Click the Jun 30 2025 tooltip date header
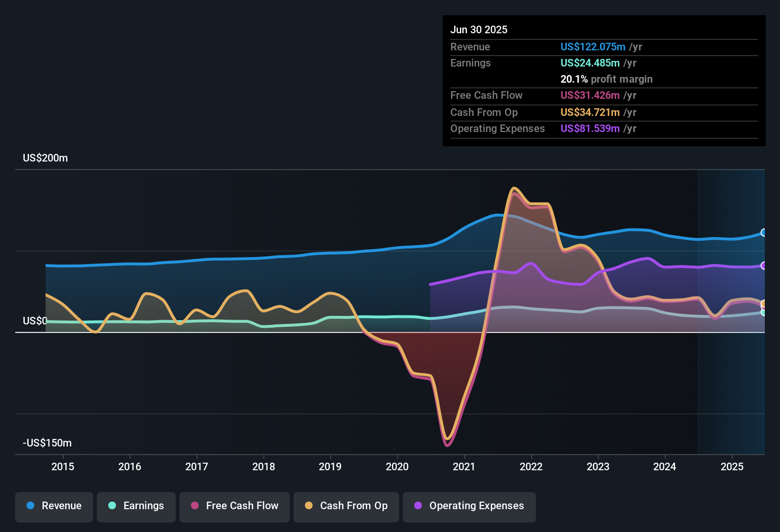 click(479, 30)
